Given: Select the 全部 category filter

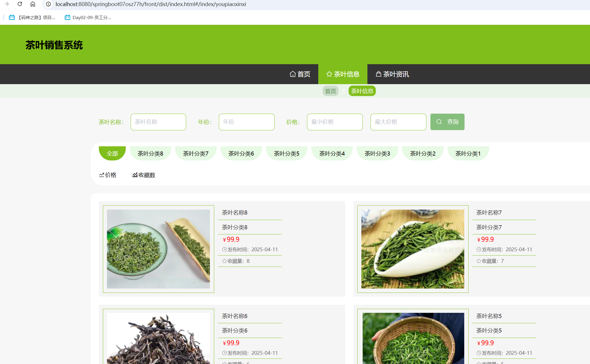Looking at the screenshot, I should point(112,154).
